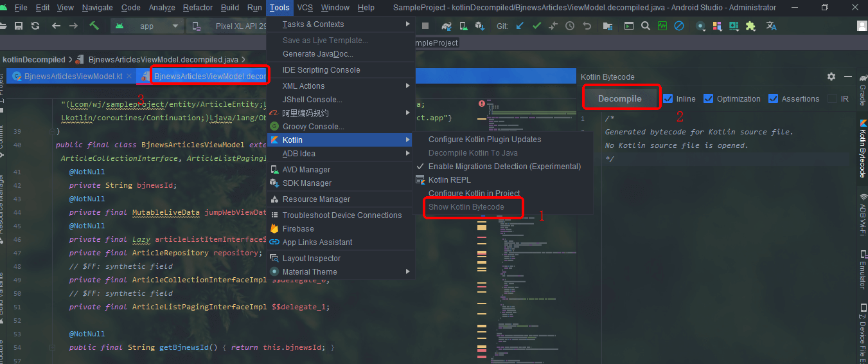
Task: Open the Navigate menu
Action: pyautogui.click(x=98, y=8)
